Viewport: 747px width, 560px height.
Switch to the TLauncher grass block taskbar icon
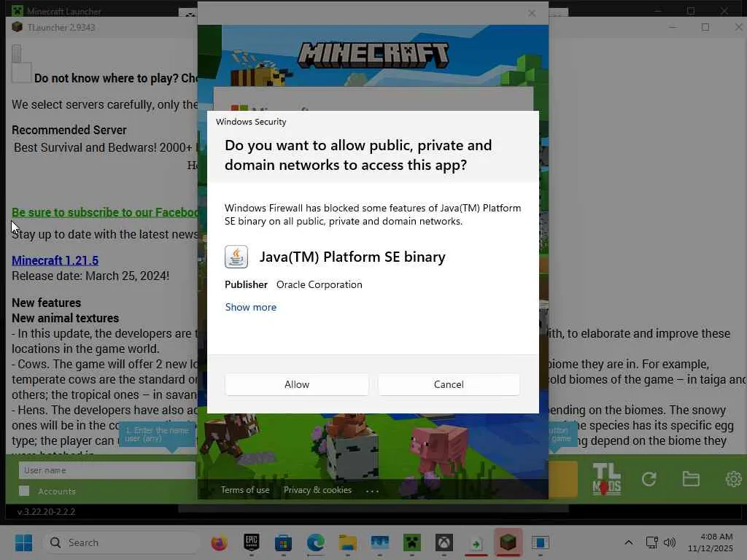[508, 542]
